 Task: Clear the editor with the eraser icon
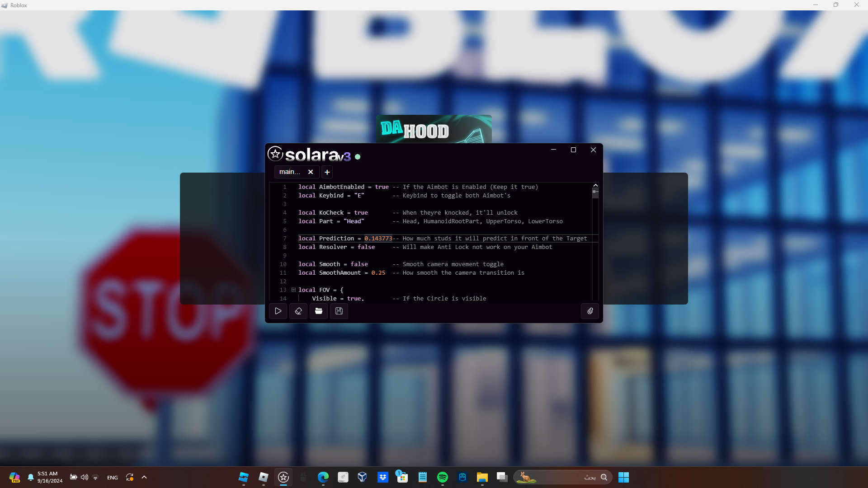pos(298,311)
